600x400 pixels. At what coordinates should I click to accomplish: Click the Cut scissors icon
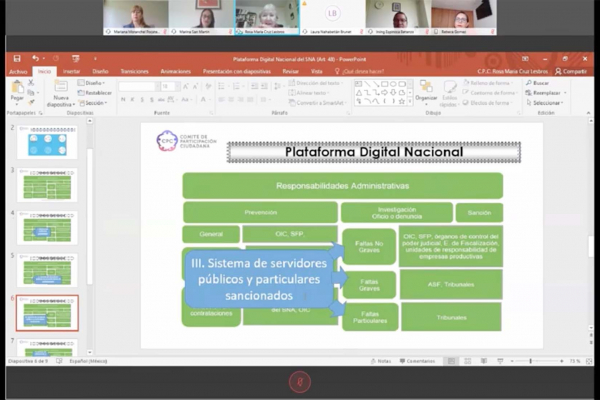[31, 83]
